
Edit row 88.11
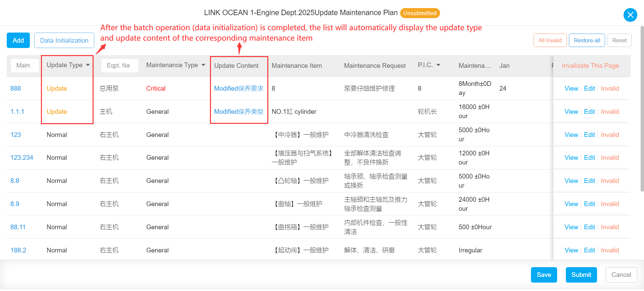tap(589, 227)
